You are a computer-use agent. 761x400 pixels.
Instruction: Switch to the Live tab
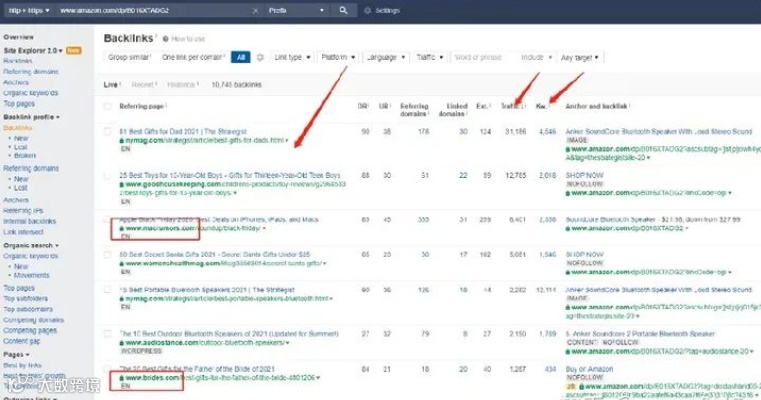pos(112,84)
